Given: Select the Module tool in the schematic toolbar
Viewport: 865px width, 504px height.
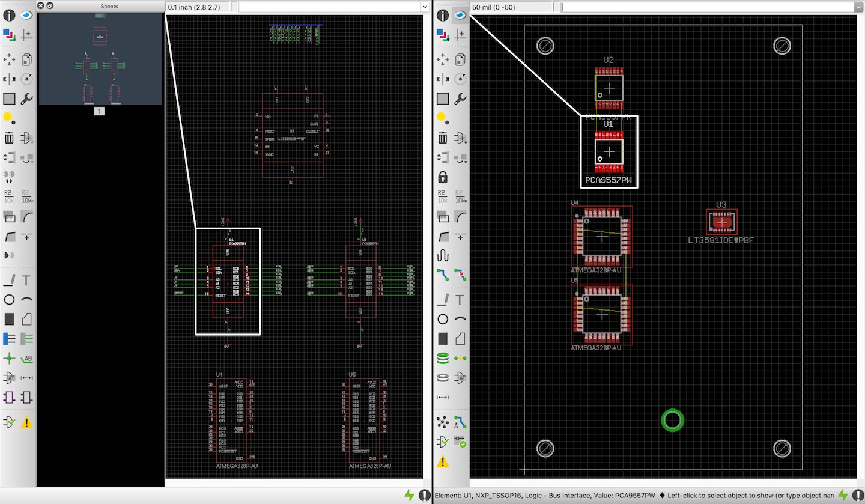Looking at the screenshot, I should pyautogui.click(x=10, y=398).
